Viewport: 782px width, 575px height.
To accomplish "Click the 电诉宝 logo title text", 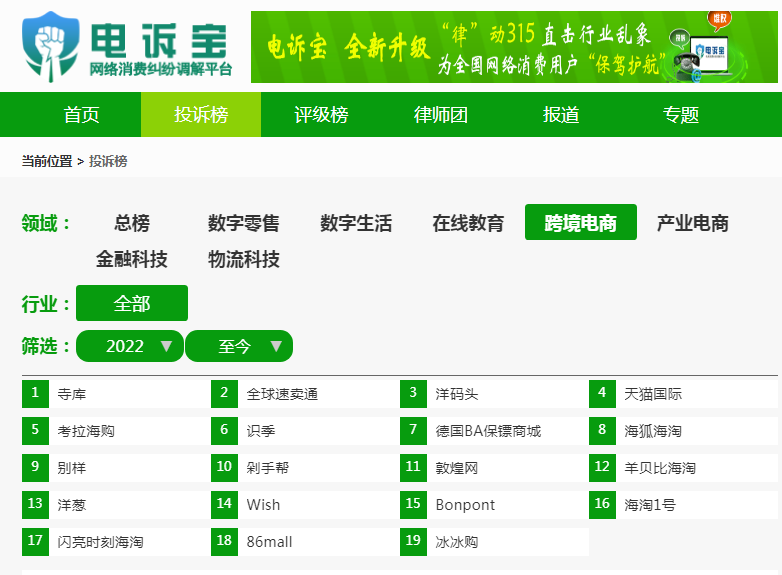I will point(159,41).
